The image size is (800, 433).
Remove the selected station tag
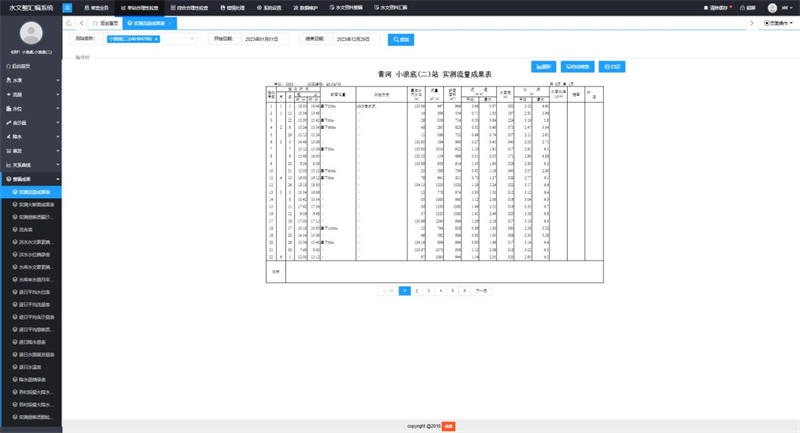click(x=156, y=39)
